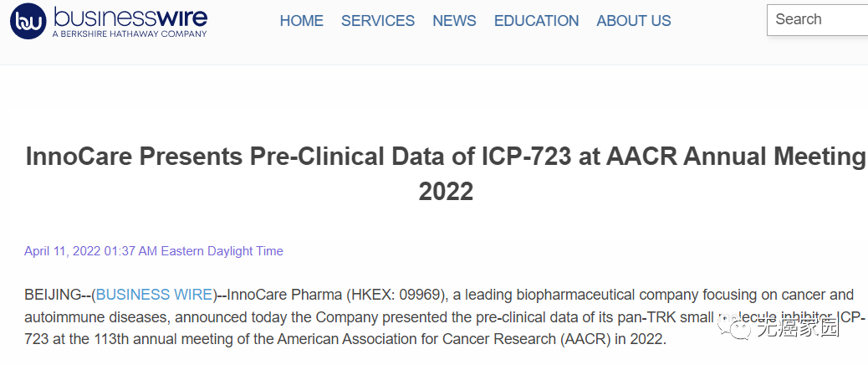Viewport: 868px width, 365px height.
Task: Select NEWS in the navigation bar
Action: pyautogui.click(x=454, y=21)
